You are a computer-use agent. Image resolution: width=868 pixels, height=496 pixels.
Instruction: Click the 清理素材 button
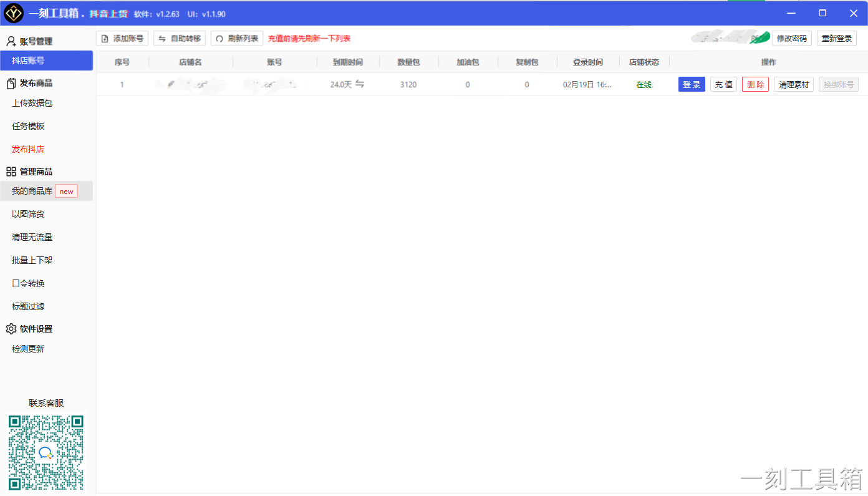[794, 85]
